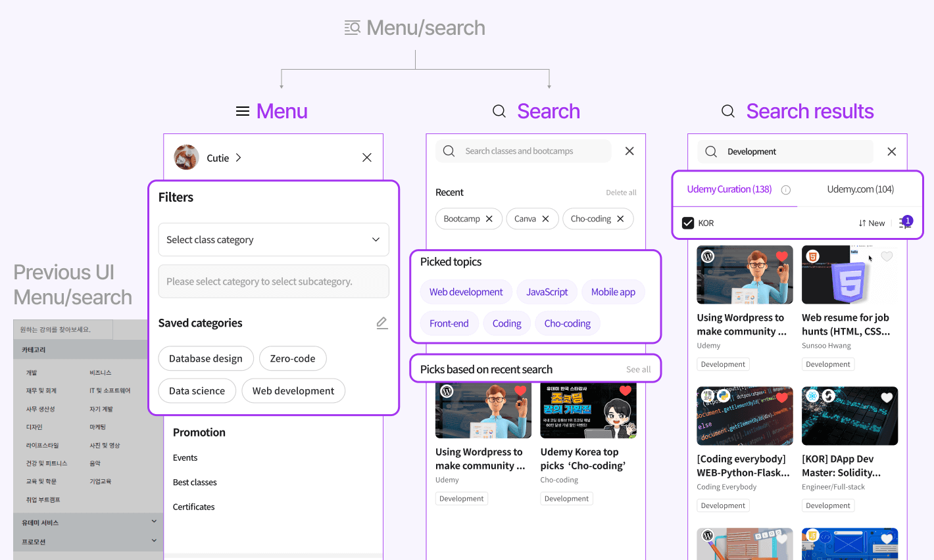This screenshot has width=934, height=560.
Task: Select Cho-coding under Picked topics
Action: 568,323
